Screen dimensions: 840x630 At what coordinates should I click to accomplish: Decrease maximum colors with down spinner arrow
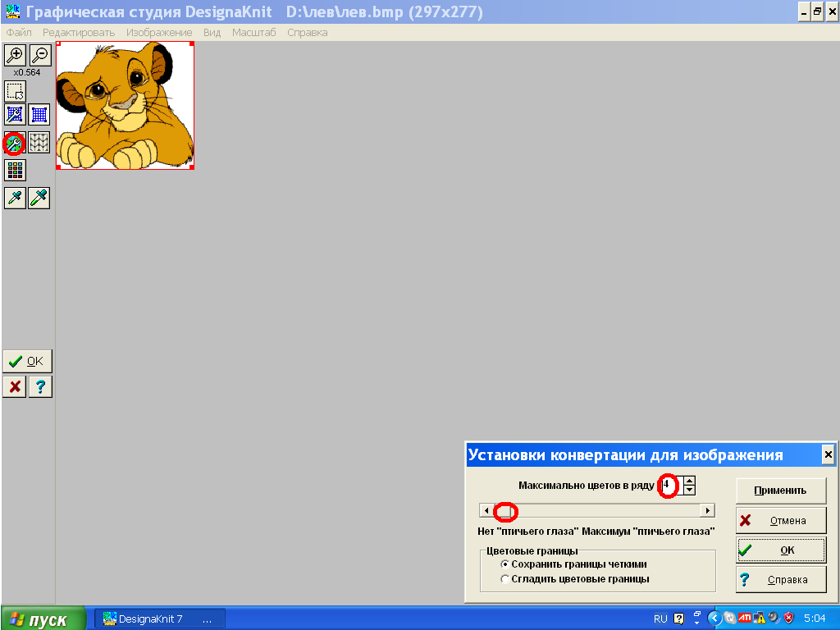pos(689,491)
